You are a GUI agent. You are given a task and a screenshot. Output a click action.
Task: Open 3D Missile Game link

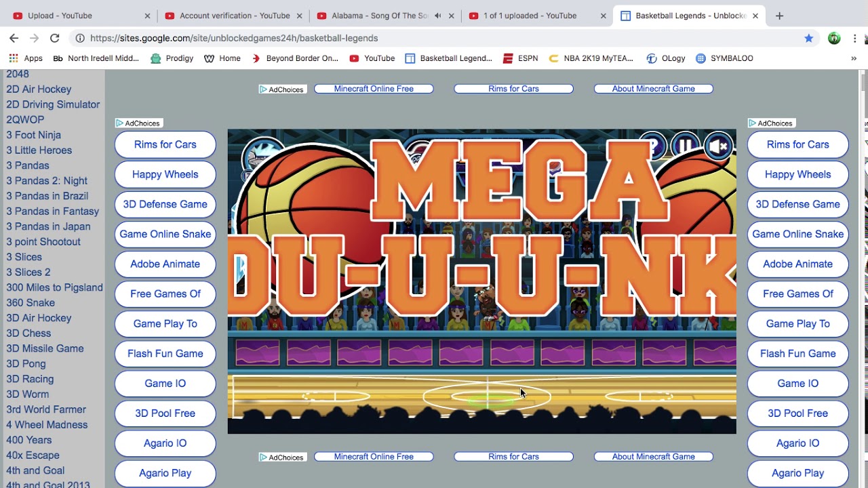[45, 348]
